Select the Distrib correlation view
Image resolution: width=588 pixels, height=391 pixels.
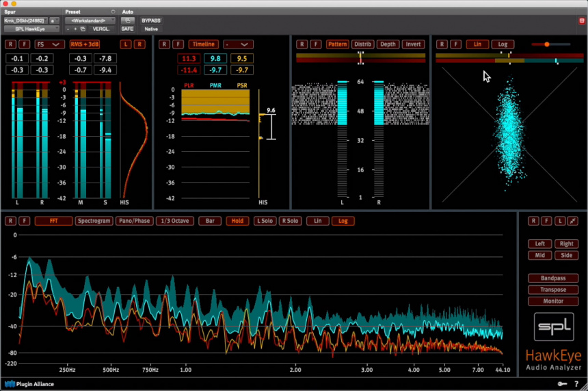362,44
